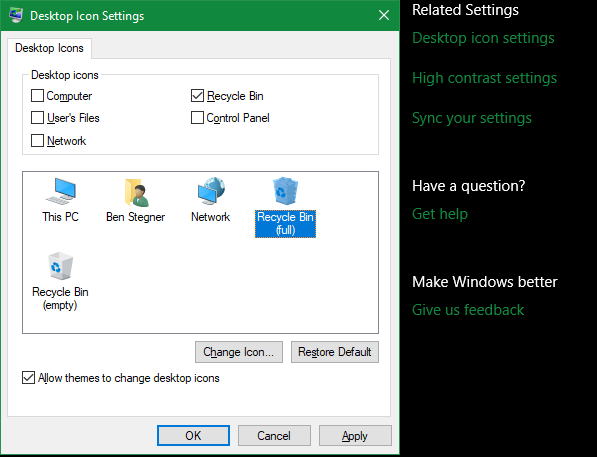Select the Recycle Bin (empty) icon

click(x=60, y=266)
